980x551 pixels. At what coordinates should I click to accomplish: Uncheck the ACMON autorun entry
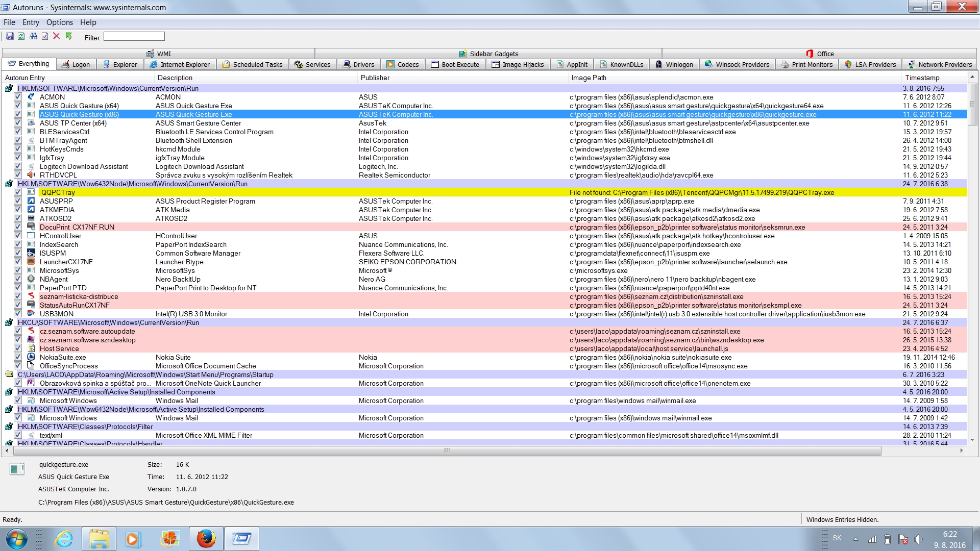click(x=18, y=97)
